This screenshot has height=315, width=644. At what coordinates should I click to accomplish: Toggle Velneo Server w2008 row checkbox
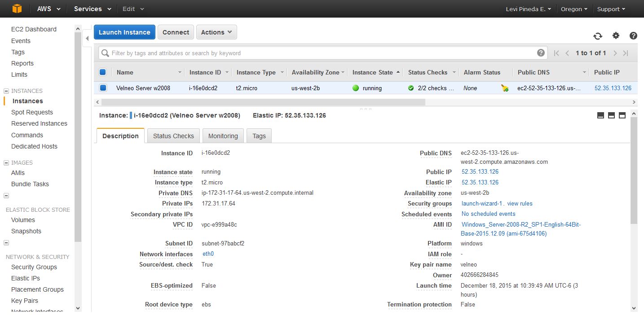102,87
